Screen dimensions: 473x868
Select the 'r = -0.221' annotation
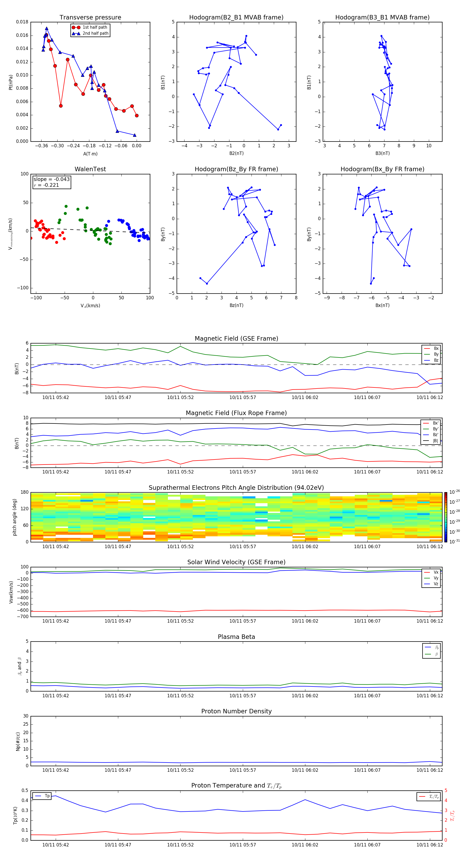click(46, 185)
